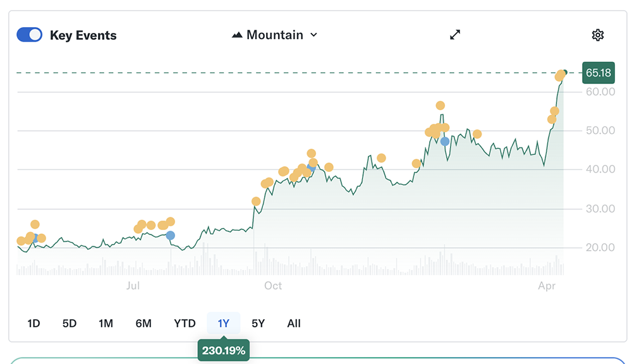
Task: Open chart settings via gear icon
Action: coord(597,35)
